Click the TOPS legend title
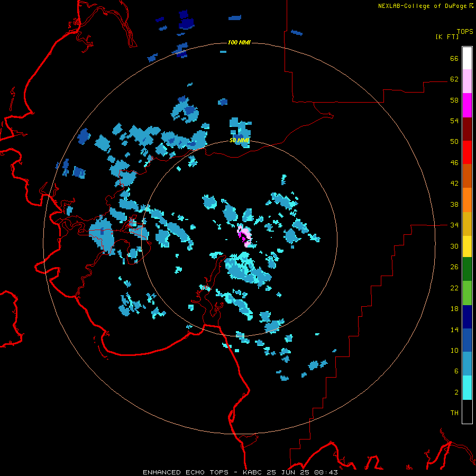Screen dimensions: 476x476 coord(465,31)
